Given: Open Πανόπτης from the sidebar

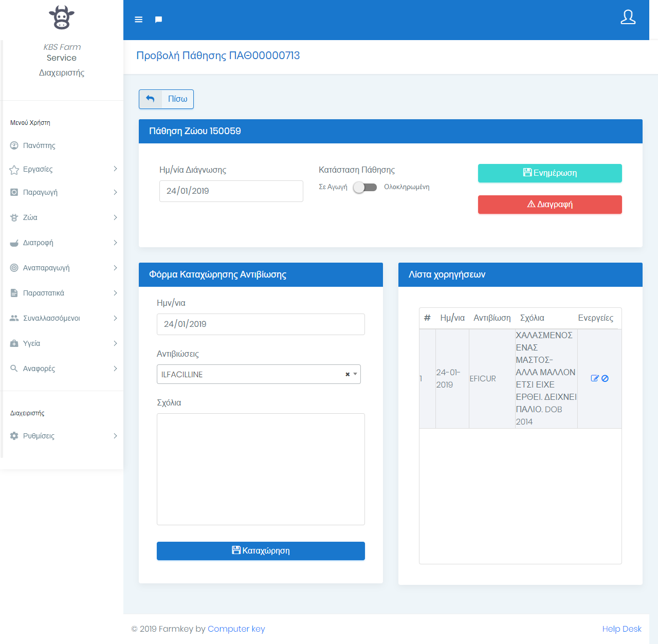Looking at the screenshot, I should (39, 145).
